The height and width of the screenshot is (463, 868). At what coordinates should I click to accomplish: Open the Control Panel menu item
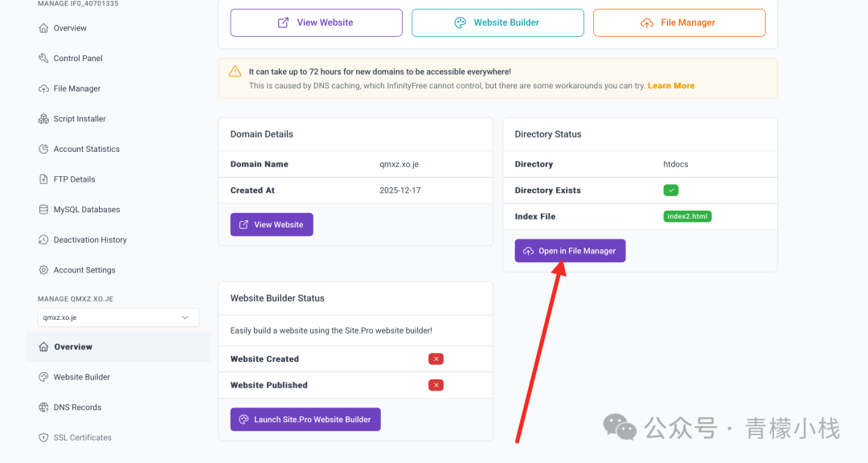click(x=78, y=59)
